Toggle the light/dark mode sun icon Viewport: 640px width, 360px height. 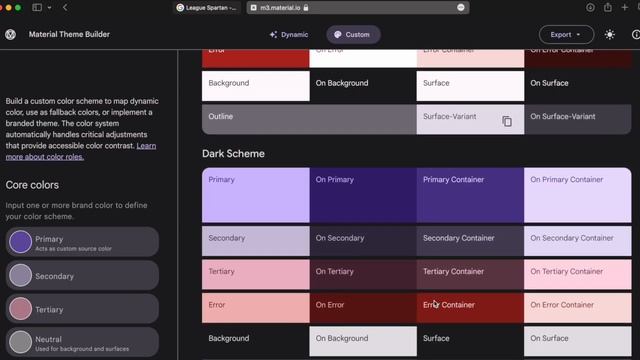click(x=610, y=35)
